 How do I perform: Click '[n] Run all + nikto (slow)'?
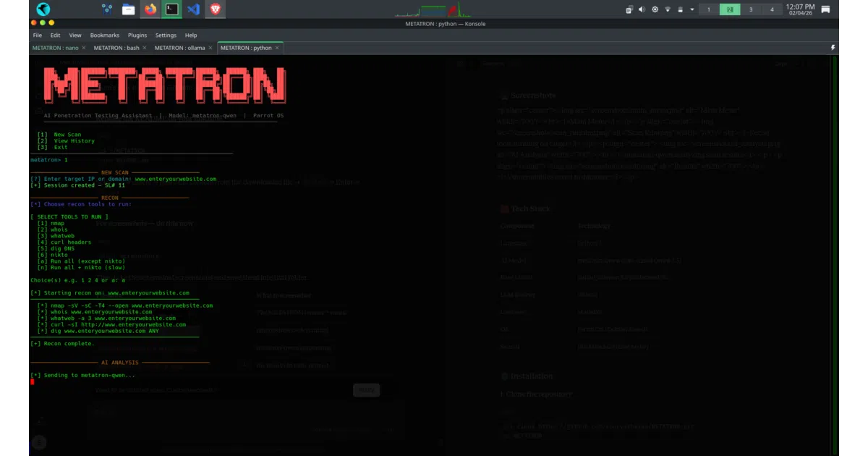click(80, 267)
